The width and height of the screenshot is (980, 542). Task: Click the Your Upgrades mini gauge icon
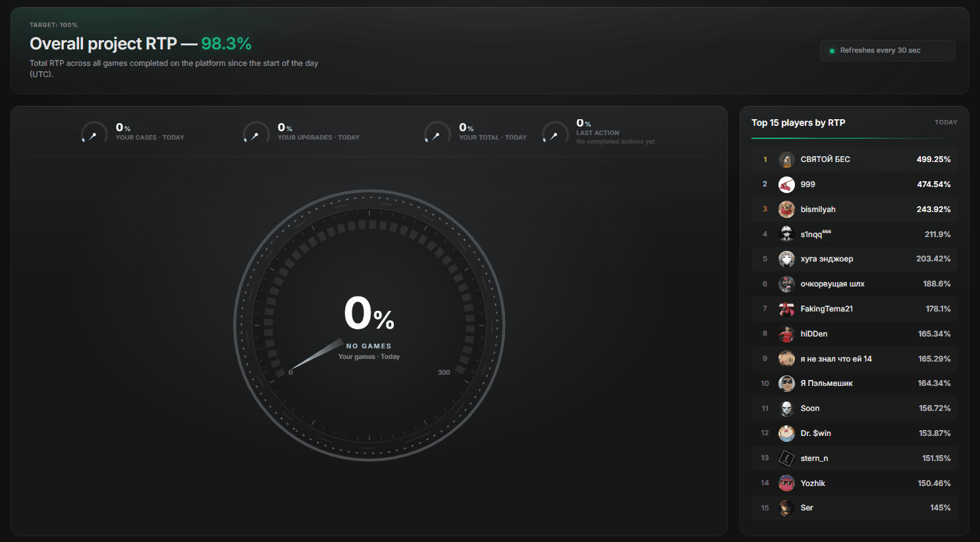pos(256,132)
